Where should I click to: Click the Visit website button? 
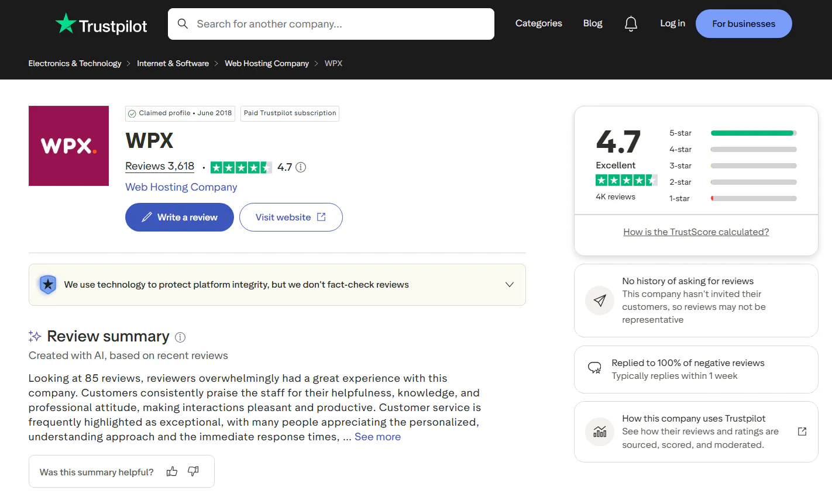pos(291,218)
